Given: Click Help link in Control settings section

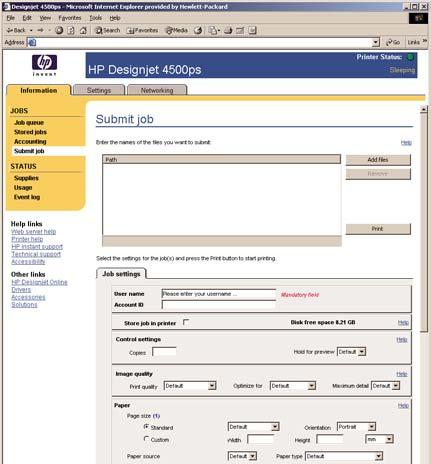Looking at the screenshot, I should (x=402, y=340).
